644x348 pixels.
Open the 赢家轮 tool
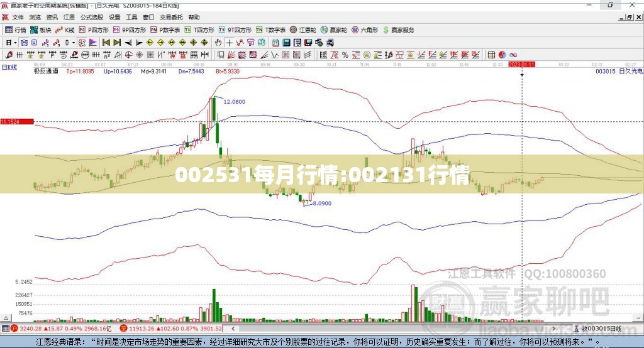point(334,30)
